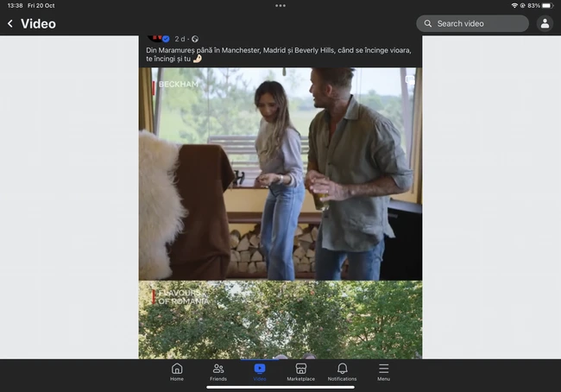Open the Marketplace tab
The width and height of the screenshot is (561, 392).
coord(301,372)
